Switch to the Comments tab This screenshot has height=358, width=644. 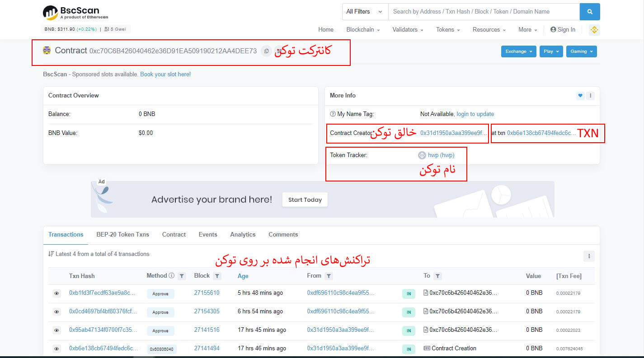(283, 235)
